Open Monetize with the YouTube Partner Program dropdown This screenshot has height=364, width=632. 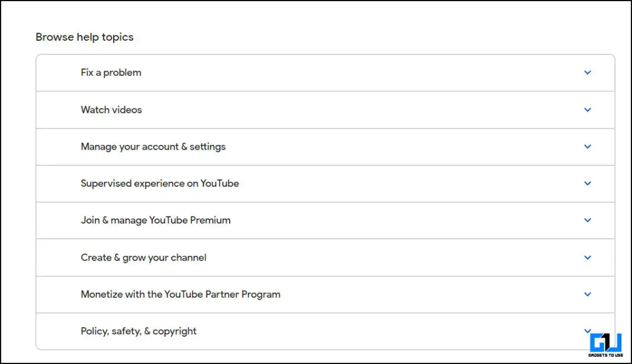click(588, 294)
